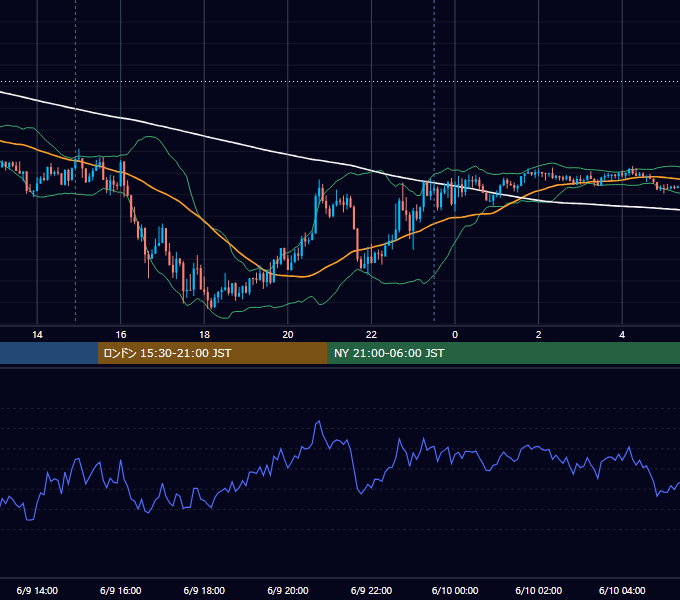680x600 pixels.
Task: Click the 0 hour axis label
Action: tap(455, 335)
